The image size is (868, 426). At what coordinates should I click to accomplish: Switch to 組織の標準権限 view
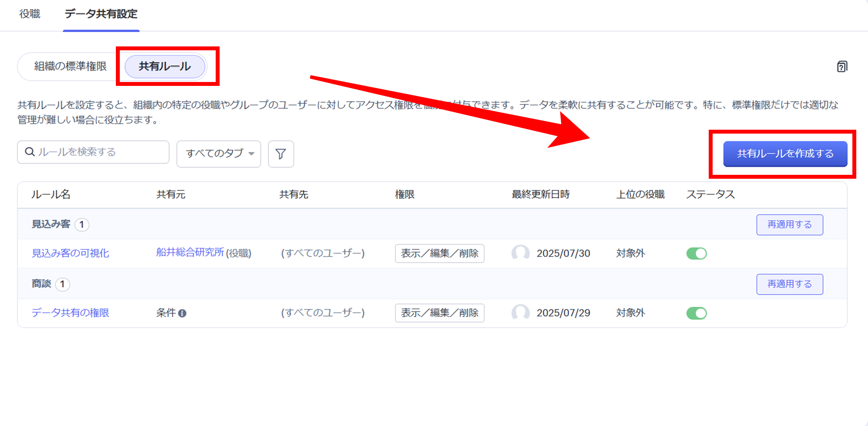pyautogui.click(x=70, y=66)
